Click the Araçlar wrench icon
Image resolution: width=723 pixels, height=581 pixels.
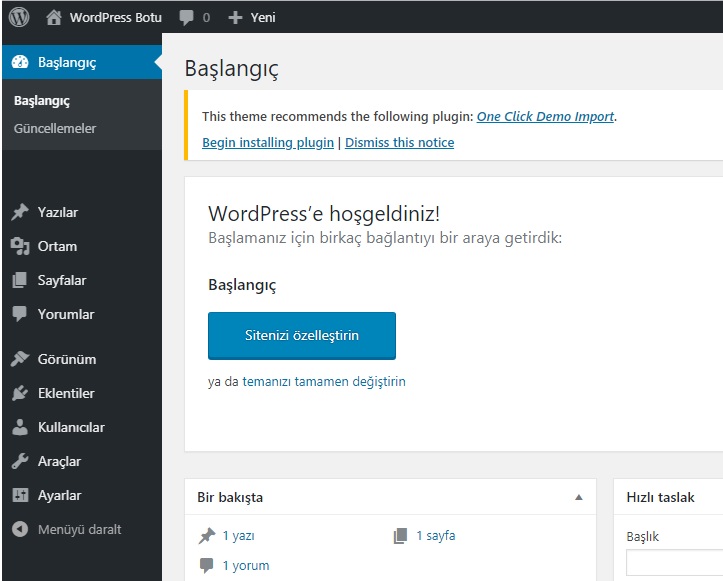coord(20,461)
